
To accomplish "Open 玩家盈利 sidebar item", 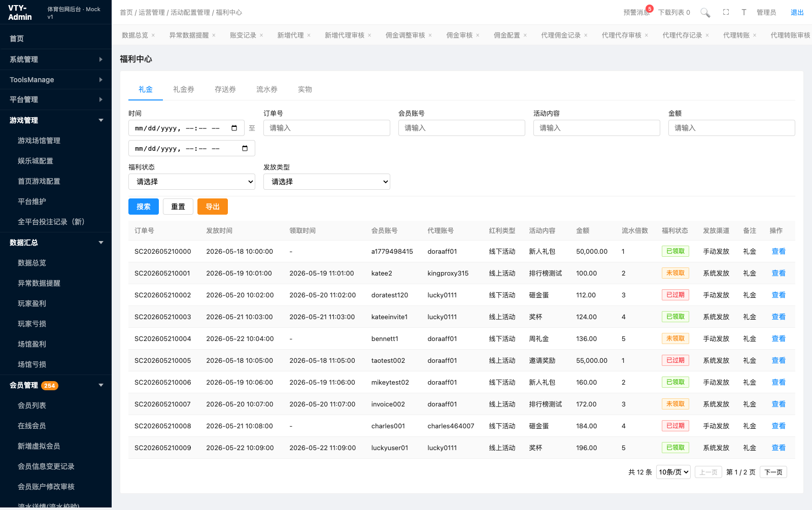I will 56,303.
